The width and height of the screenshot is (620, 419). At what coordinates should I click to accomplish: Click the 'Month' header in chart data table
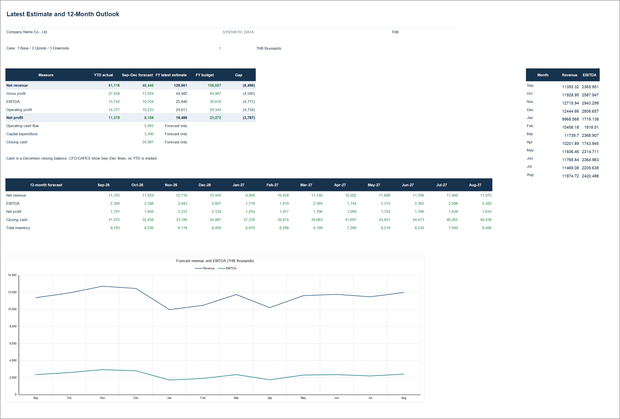[x=542, y=75]
